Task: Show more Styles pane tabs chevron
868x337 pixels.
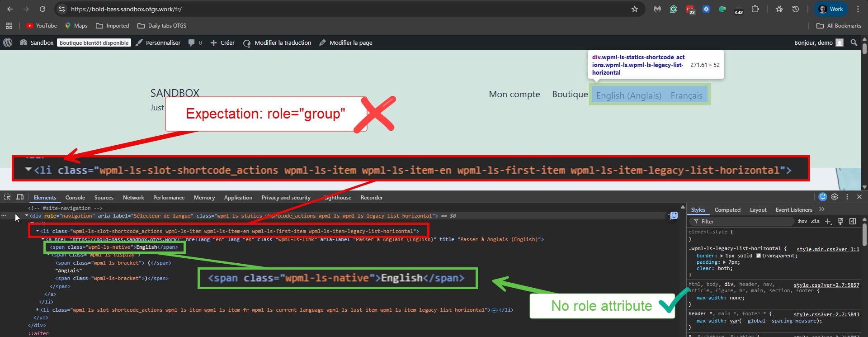Action: pos(822,209)
